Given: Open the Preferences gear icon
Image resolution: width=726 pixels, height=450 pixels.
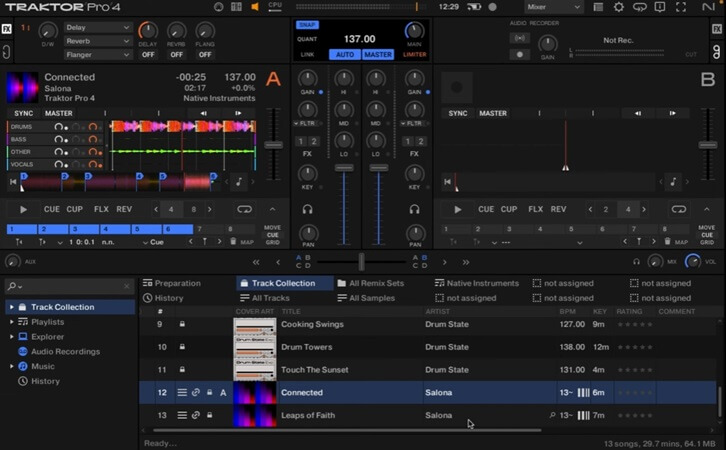Looking at the screenshot, I should (x=619, y=7).
